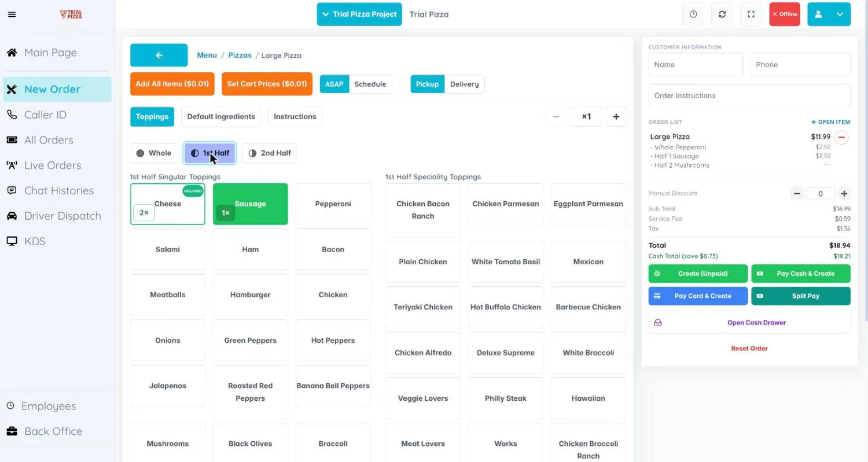Select 2nd Half topping placement
Image resolution: width=868 pixels, height=462 pixels.
[x=269, y=153]
